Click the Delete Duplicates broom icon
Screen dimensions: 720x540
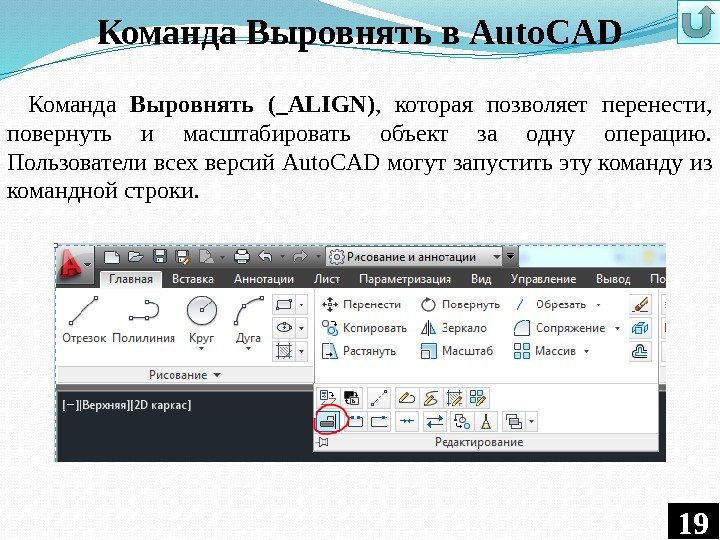[x=485, y=421]
